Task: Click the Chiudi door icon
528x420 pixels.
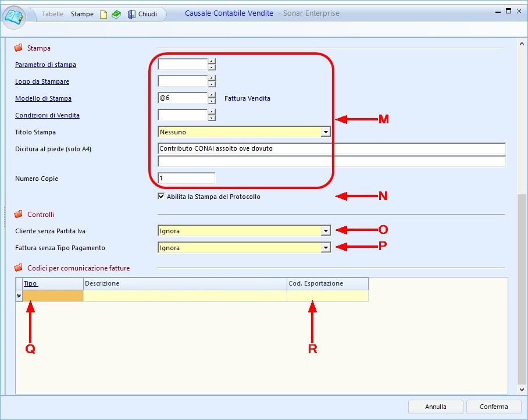Action: (131, 14)
